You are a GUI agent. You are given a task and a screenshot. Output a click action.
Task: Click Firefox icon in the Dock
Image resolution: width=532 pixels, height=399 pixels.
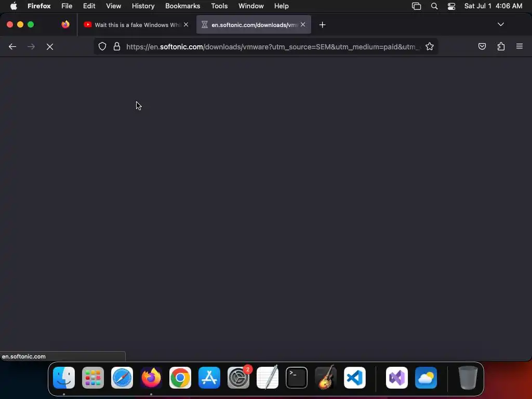pos(151,378)
